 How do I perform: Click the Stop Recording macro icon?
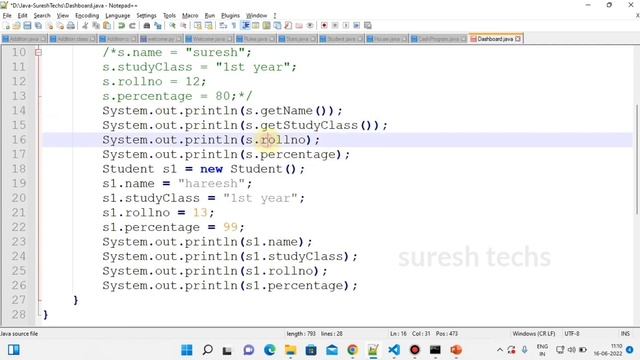tap(335, 26)
